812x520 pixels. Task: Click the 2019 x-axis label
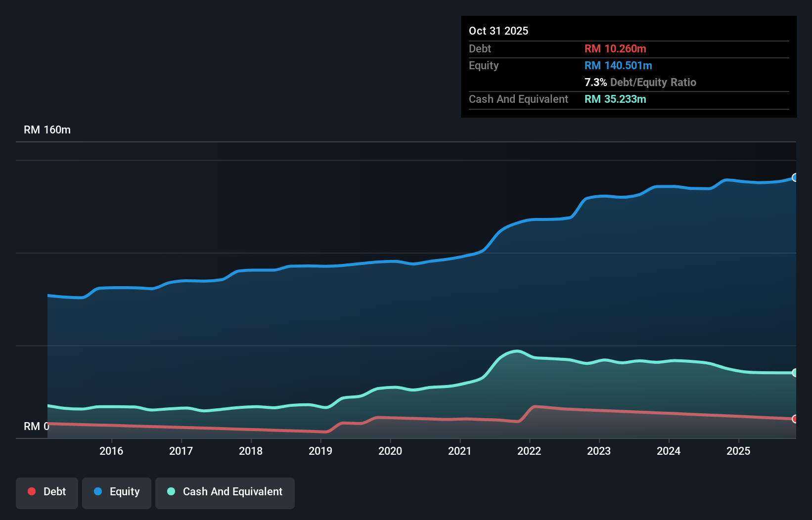(x=320, y=451)
